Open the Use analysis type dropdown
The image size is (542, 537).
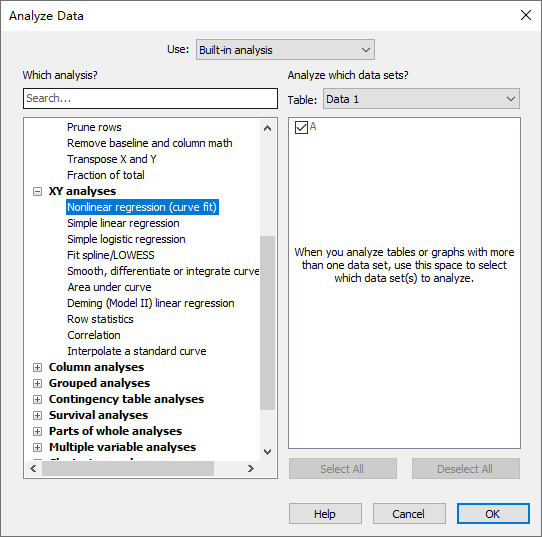[285, 50]
